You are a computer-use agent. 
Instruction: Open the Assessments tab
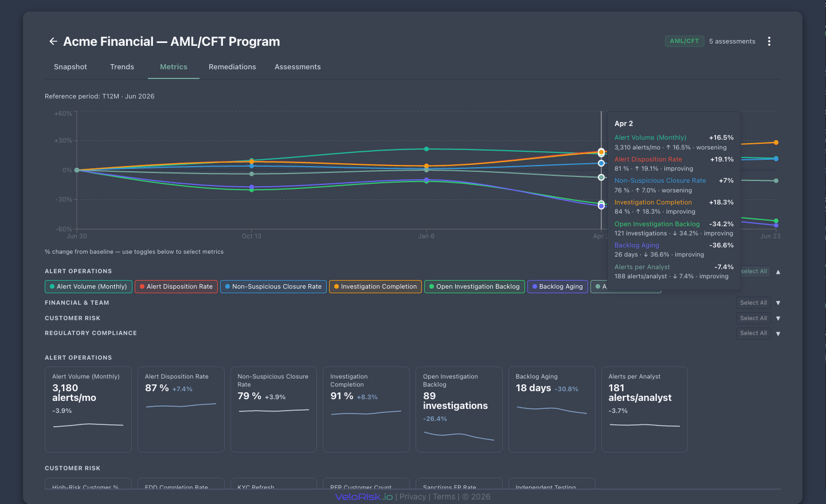point(297,67)
